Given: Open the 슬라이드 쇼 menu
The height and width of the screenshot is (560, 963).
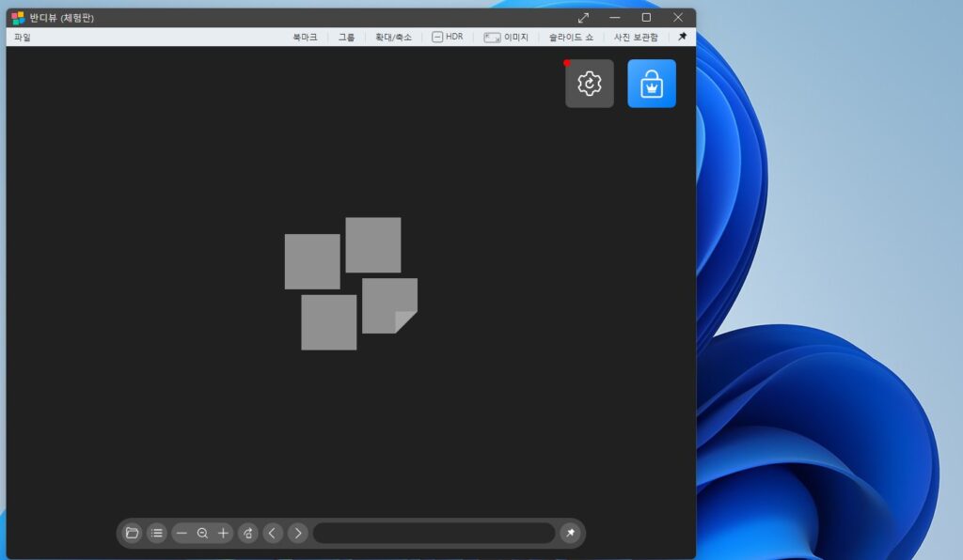Looking at the screenshot, I should click(x=571, y=38).
